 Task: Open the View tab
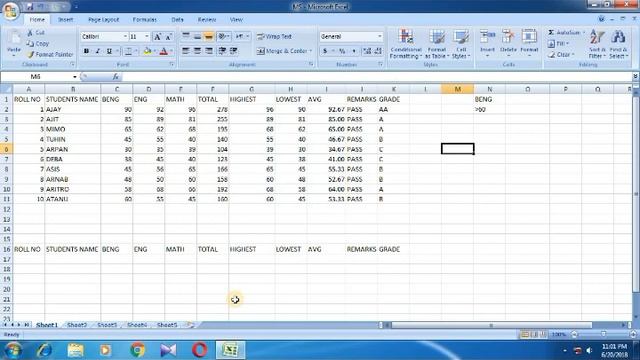(236, 20)
